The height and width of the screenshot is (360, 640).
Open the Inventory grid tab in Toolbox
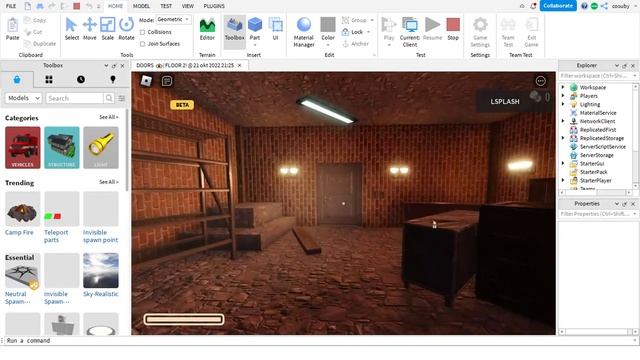(x=49, y=79)
